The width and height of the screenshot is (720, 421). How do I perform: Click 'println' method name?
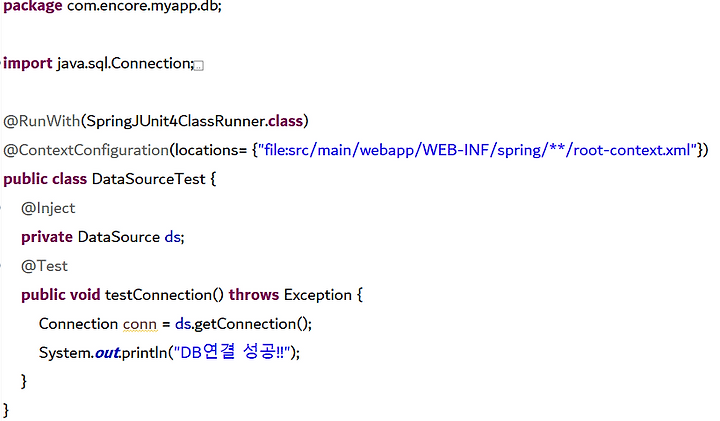point(145,353)
